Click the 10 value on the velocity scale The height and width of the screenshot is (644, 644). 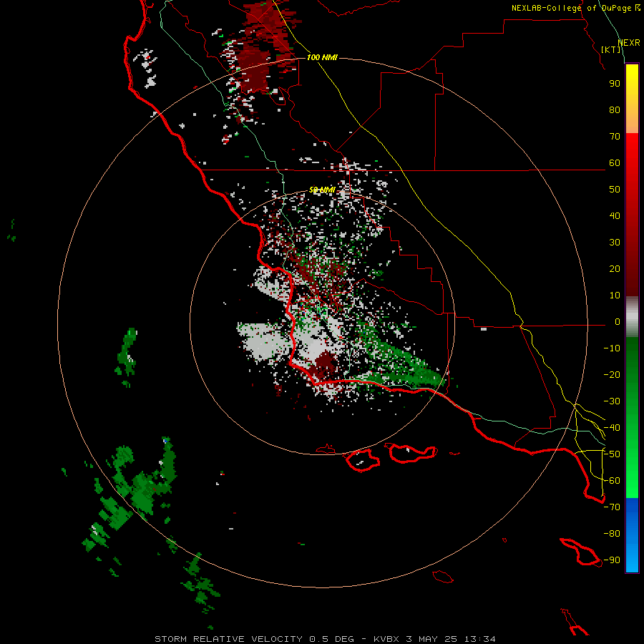pyautogui.click(x=615, y=296)
